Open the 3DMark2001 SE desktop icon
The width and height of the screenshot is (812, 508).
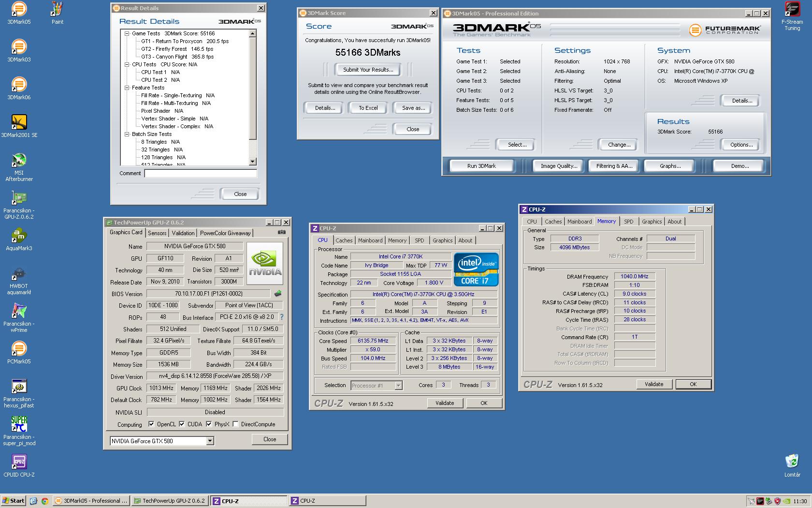pos(19,123)
